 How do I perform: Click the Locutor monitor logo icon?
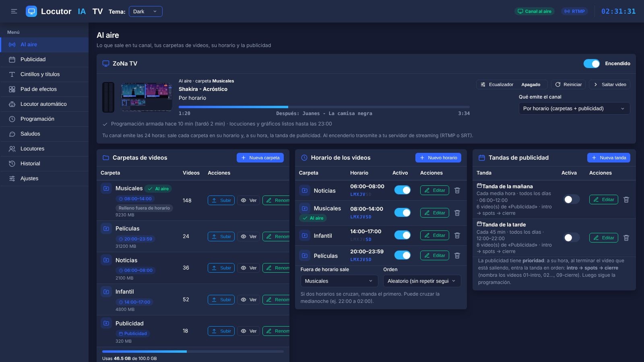point(31,11)
